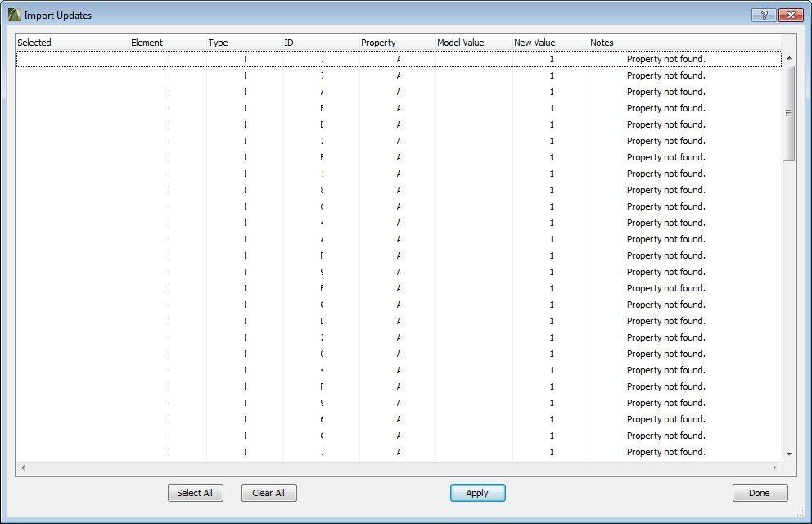The height and width of the screenshot is (524, 812).
Task: Click the application icon in the title bar
Action: 13,14
